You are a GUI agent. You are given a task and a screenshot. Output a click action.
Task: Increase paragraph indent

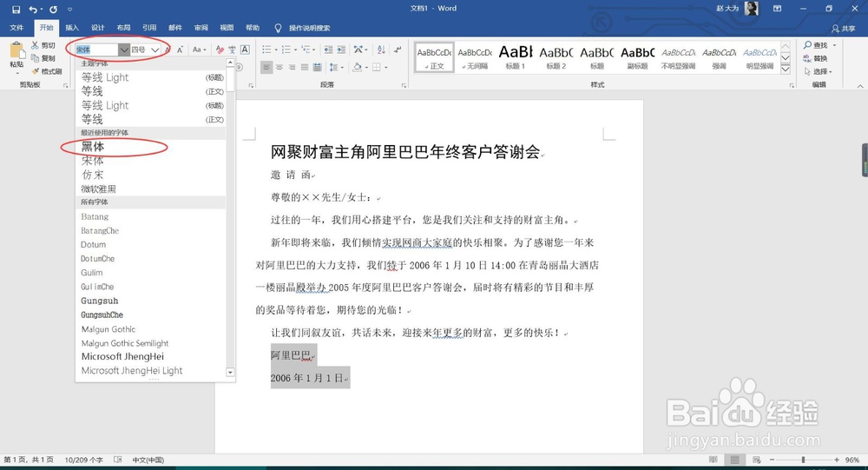pyautogui.click(x=341, y=50)
